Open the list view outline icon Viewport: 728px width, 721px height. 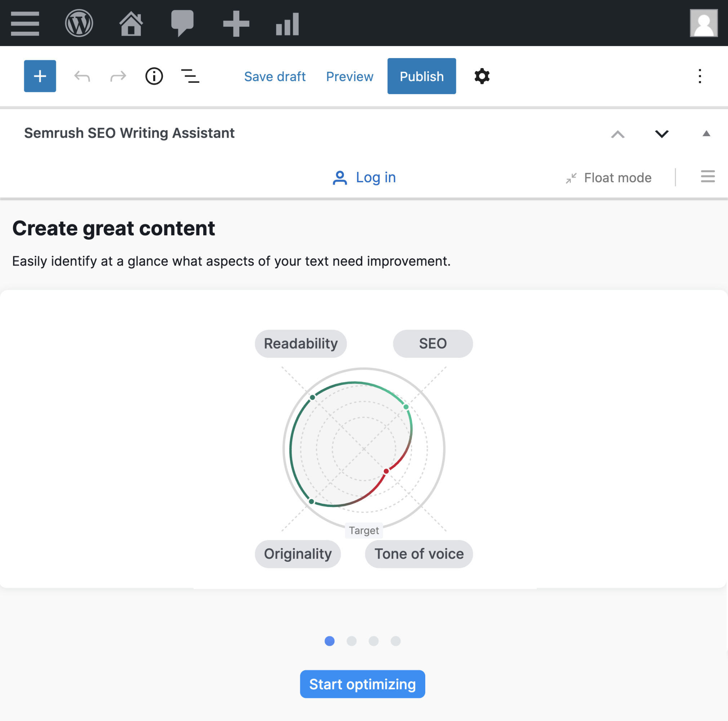tap(190, 76)
